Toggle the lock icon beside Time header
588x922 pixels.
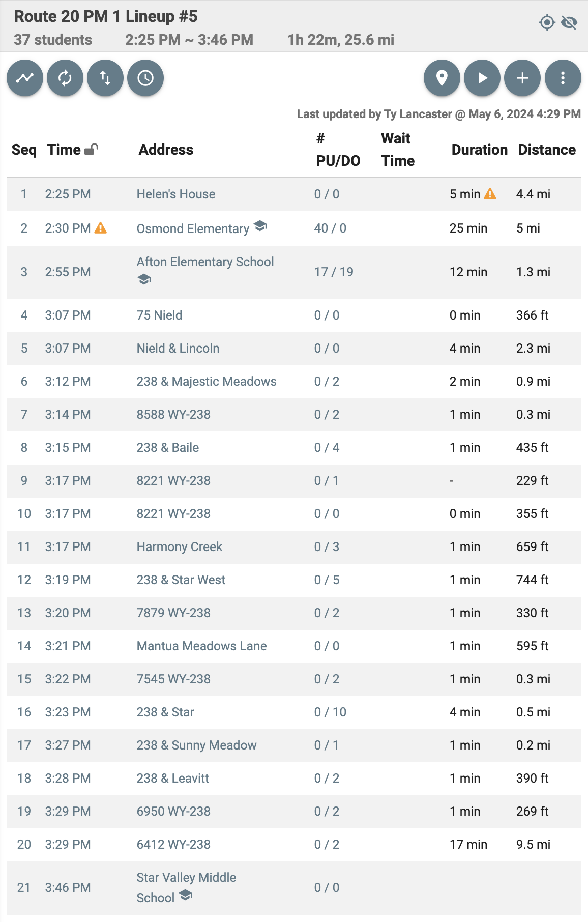91,149
